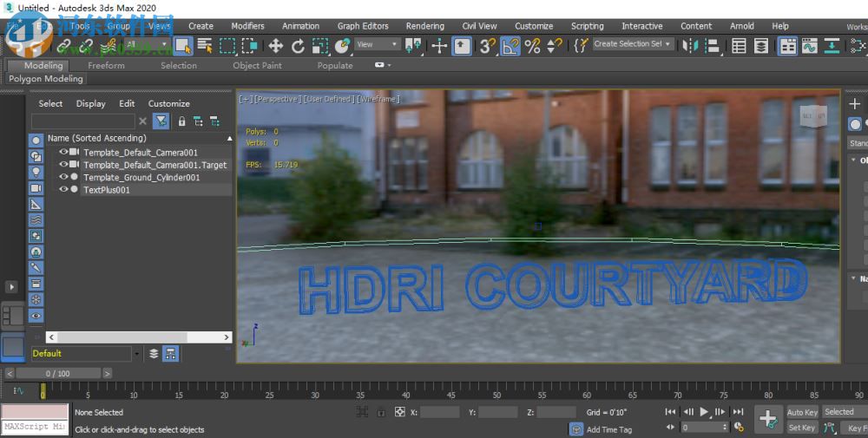
Task: Open the reference coordinate system View dropdown
Action: [378, 44]
